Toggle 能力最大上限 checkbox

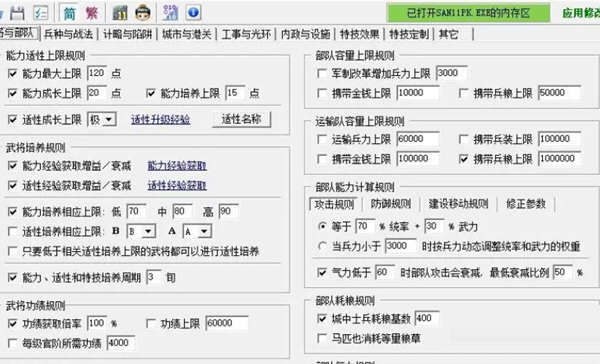(13, 73)
